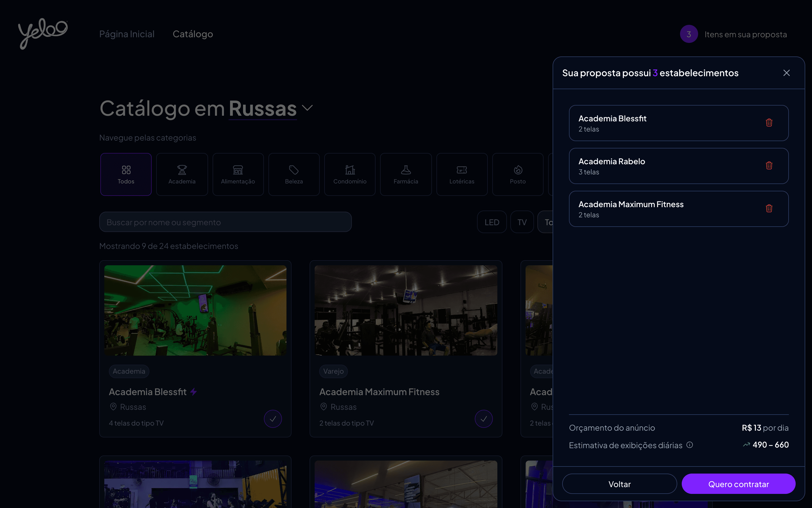Image resolution: width=812 pixels, height=508 pixels.
Task: Click Quero contratar button
Action: pyautogui.click(x=738, y=484)
